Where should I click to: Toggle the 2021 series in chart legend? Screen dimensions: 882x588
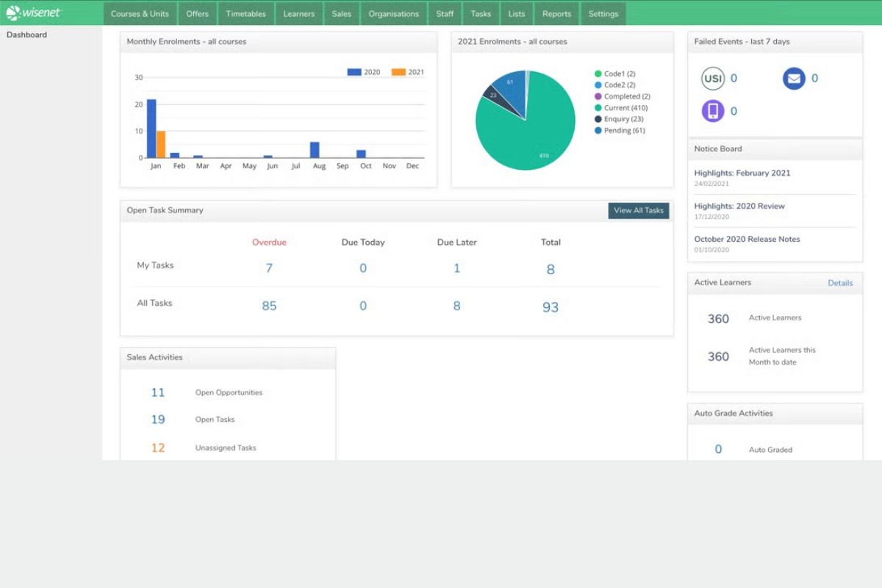click(408, 72)
